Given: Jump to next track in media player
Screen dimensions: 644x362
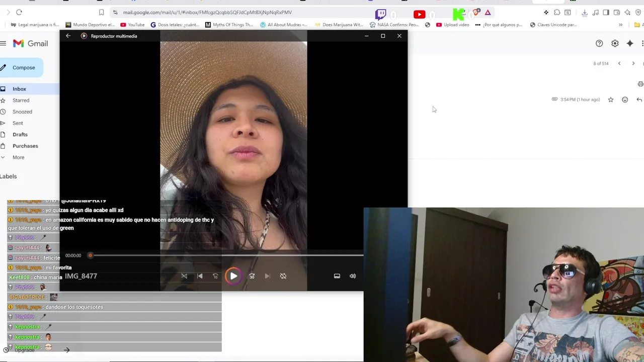Looking at the screenshot, I should click(x=268, y=276).
